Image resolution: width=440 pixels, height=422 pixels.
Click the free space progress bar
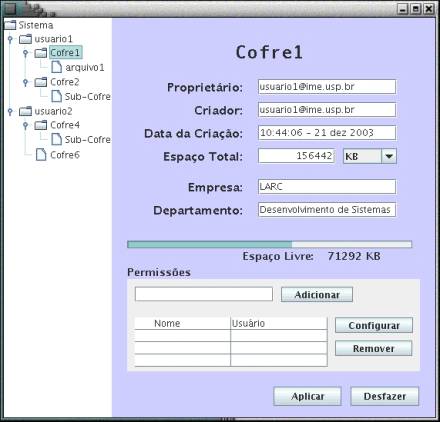[x=269, y=244]
